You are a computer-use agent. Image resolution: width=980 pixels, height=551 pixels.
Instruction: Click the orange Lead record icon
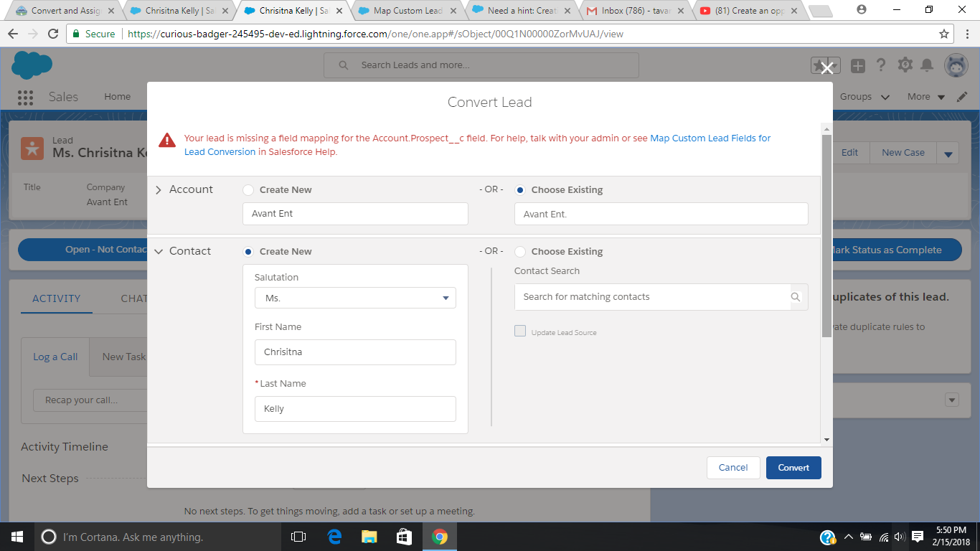tap(32, 147)
